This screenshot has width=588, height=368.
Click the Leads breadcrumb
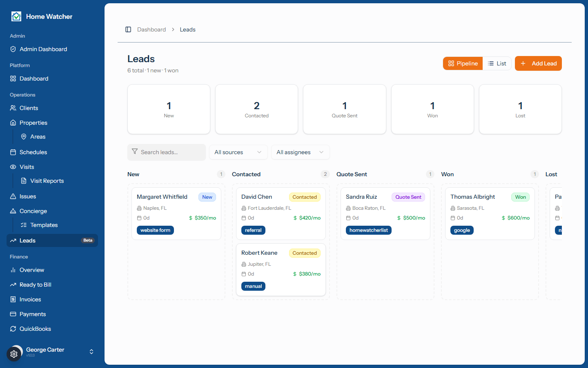188,29
